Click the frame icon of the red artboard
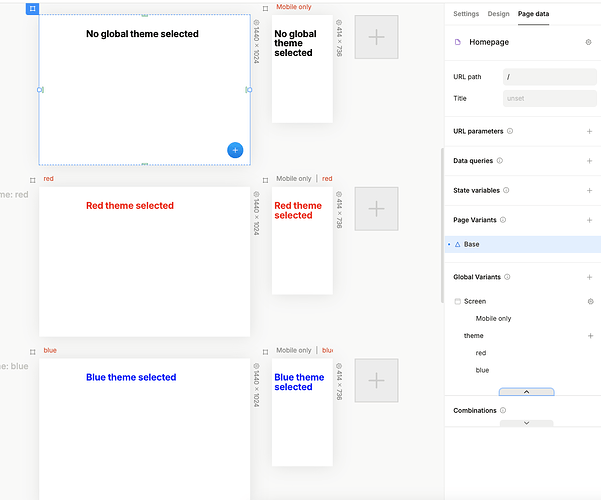The image size is (601, 500). point(33,179)
